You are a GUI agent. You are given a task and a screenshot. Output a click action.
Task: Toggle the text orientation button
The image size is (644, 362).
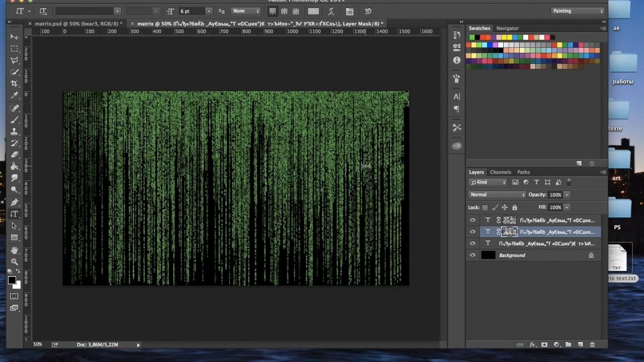[x=43, y=11]
